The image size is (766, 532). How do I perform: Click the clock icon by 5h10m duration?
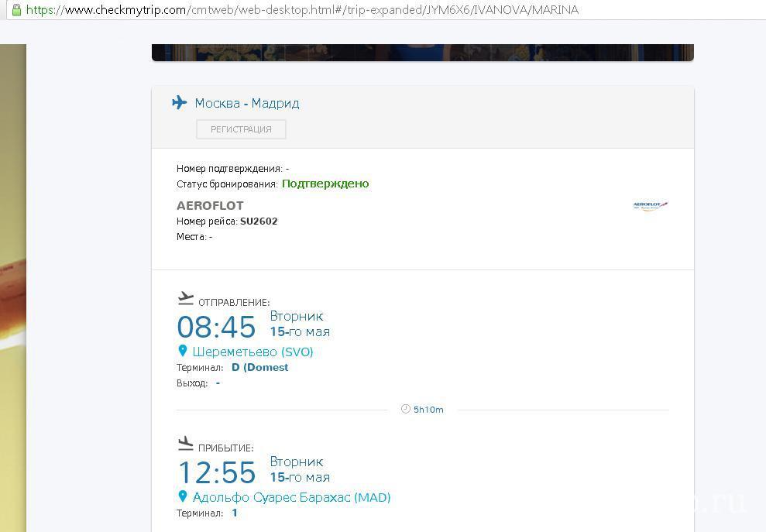tap(405, 409)
